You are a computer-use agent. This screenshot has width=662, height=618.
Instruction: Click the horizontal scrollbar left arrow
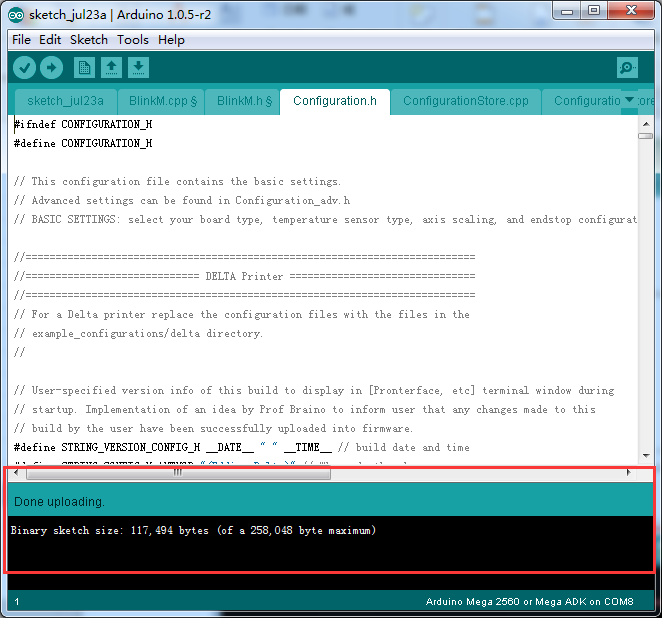(16, 472)
